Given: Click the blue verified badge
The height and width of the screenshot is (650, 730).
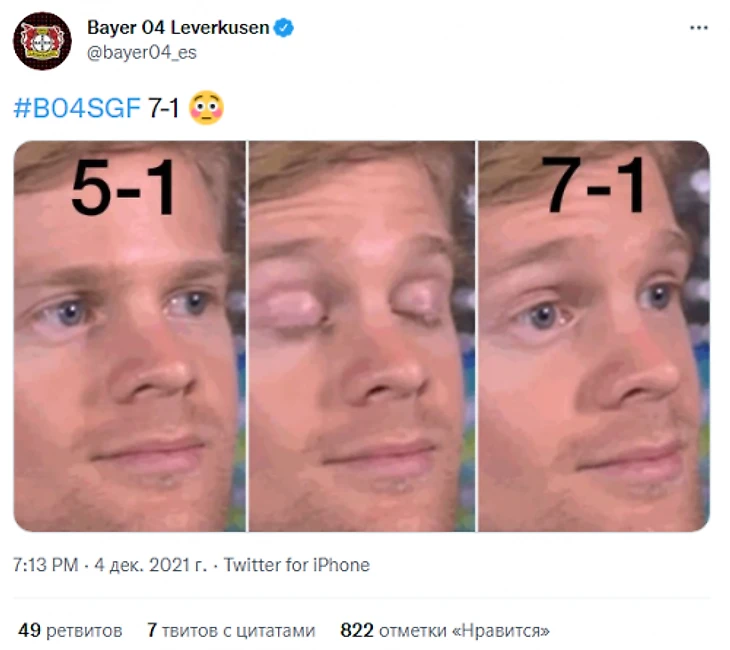Looking at the screenshot, I should [x=284, y=27].
